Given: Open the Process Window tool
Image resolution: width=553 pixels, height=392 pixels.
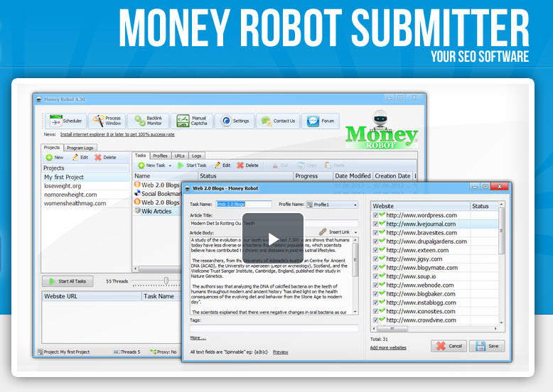Looking at the screenshot, I should click(107, 121).
